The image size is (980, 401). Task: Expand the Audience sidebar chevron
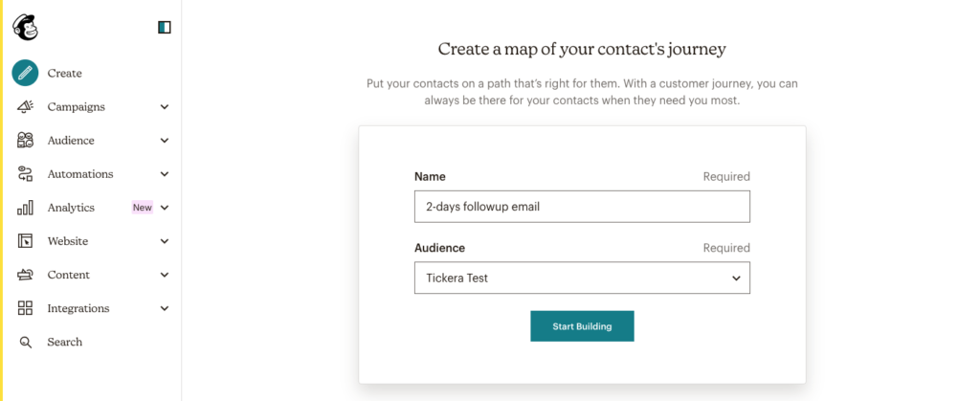(165, 141)
